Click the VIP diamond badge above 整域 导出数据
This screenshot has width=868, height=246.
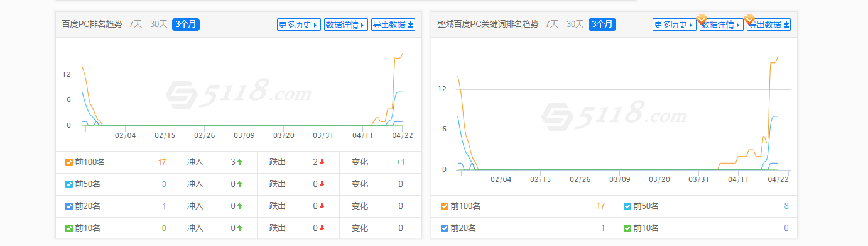coord(749,20)
